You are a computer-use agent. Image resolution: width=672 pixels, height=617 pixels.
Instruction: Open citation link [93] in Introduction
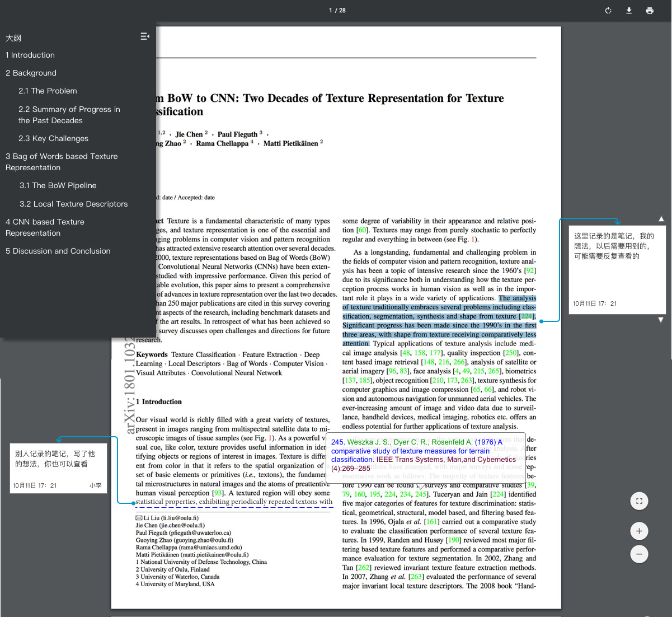[x=218, y=493]
